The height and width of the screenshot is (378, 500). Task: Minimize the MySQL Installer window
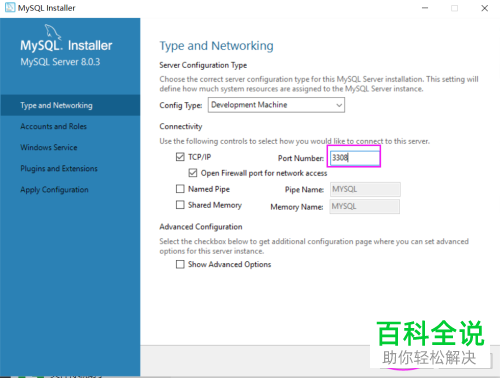point(425,8)
